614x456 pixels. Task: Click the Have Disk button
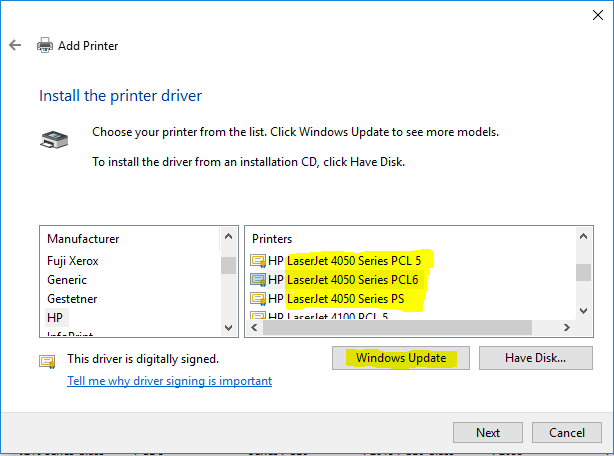point(536,358)
